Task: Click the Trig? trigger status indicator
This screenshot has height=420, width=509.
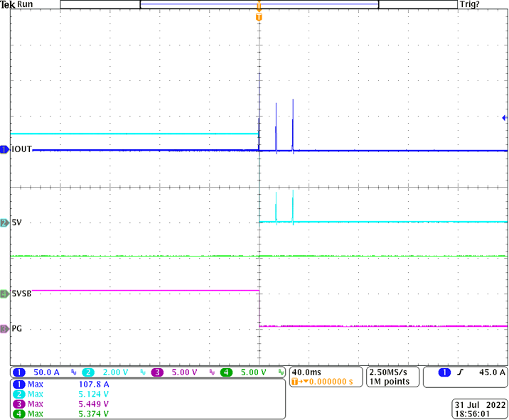Action: coord(469,4)
